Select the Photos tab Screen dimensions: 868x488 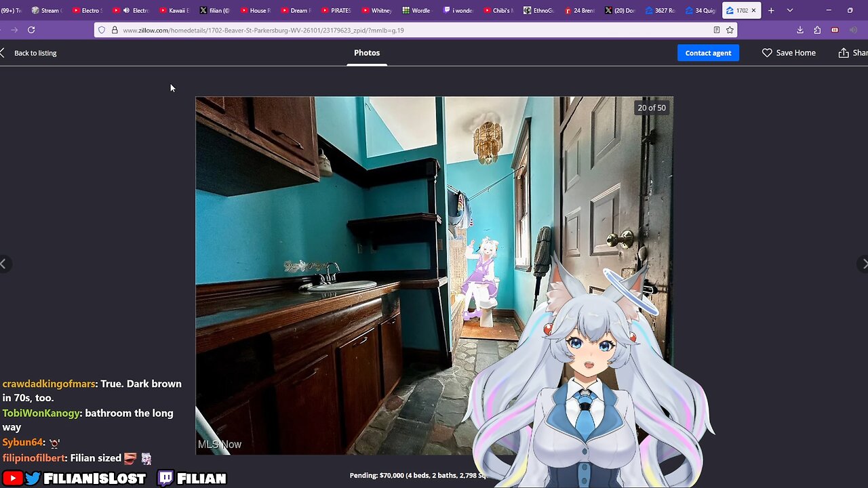[x=367, y=53]
